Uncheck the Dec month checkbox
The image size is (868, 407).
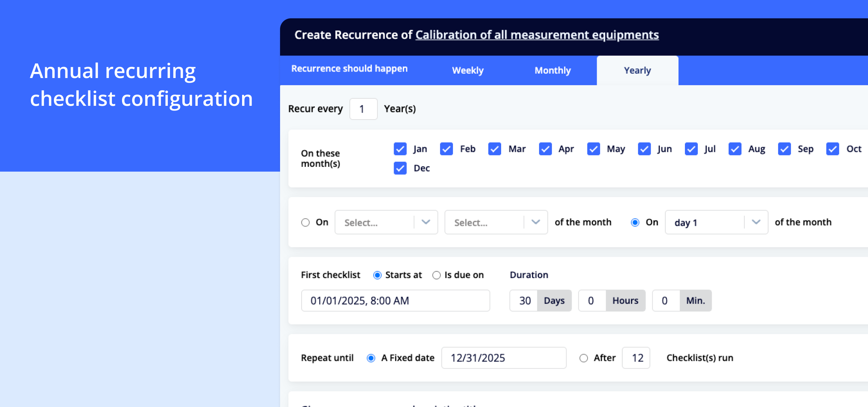click(400, 168)
